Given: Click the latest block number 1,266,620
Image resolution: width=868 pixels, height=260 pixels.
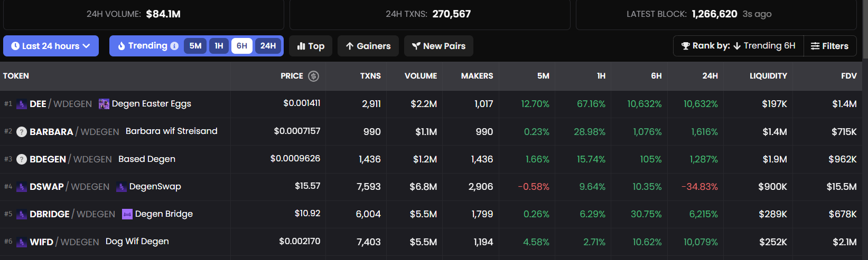Looking at the screenshot, I should (714, 14).
